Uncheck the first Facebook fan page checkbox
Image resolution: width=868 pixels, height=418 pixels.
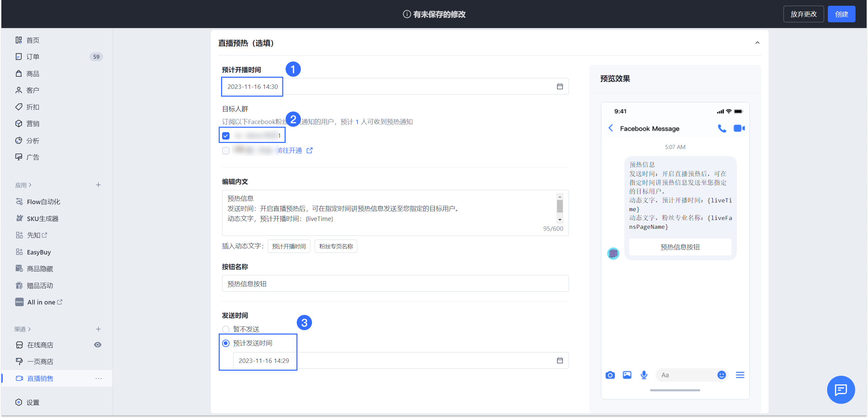coord(226,136)
